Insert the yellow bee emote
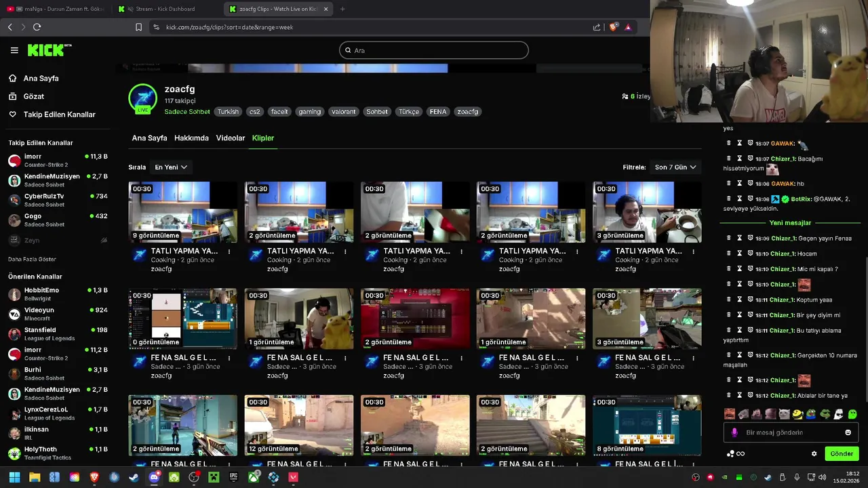Screen dimensions: 868x488 [x=798, y=414]
